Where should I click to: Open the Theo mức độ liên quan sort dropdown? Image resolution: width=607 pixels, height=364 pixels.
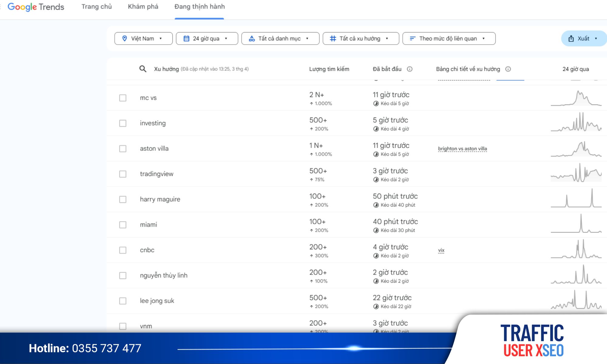point(449,39)
